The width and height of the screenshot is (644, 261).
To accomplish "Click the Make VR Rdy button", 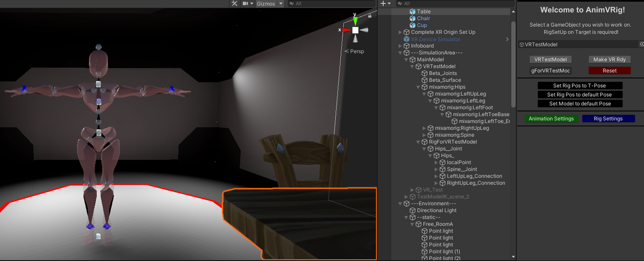I will [x=609, y=60].
